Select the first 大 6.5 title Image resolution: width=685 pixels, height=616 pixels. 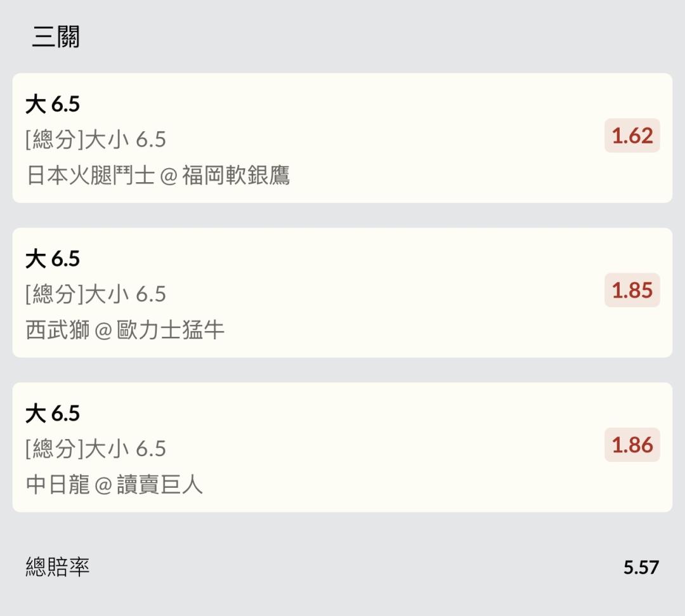tap(53, 105)
